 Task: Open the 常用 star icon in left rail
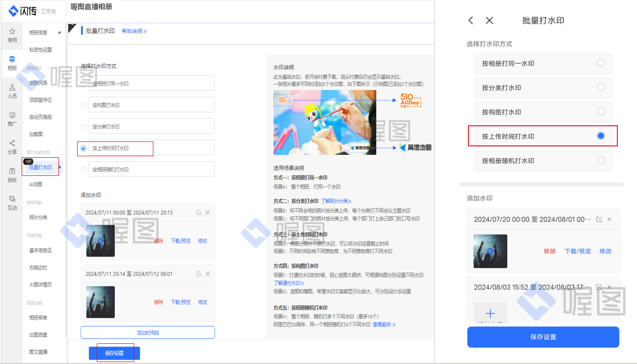click(12, 31)
